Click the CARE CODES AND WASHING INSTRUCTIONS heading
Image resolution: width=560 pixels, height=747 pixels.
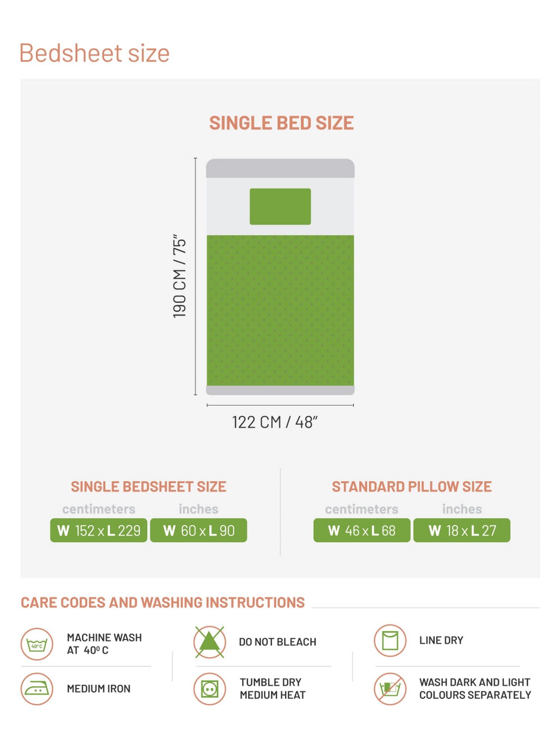(x=163, y=602)
